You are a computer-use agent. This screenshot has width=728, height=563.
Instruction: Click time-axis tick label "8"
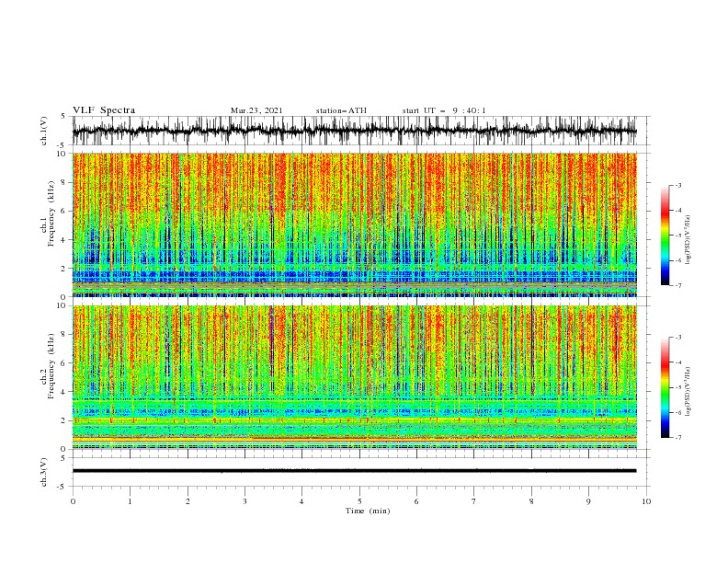click(x=531, y=501)
